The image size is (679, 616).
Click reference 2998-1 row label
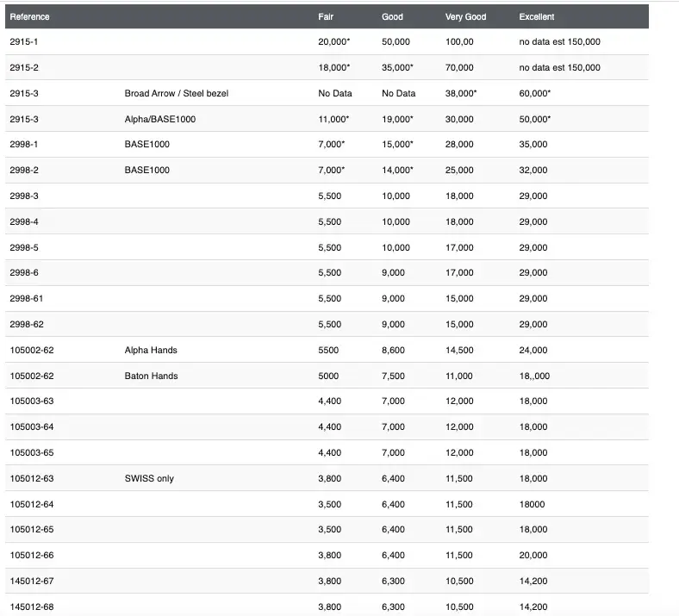24,144
